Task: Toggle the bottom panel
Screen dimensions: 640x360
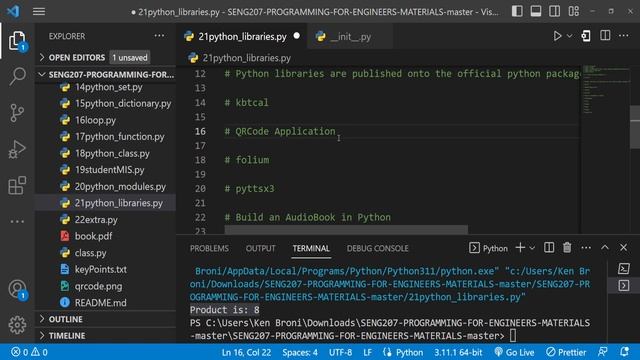Action: [536, 11]
